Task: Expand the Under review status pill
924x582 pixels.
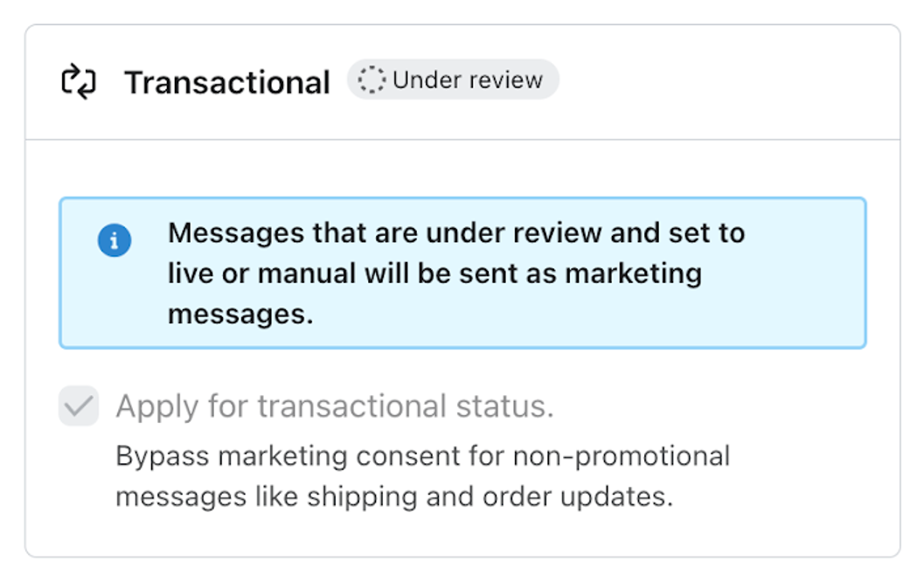Action: tap(453, 79)
